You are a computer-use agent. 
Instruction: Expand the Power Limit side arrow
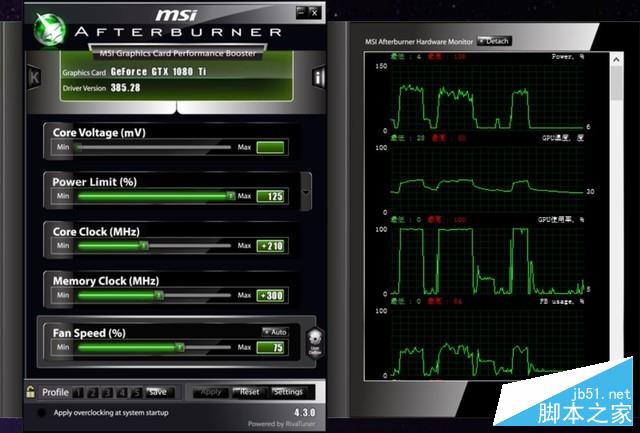click(306, 186)
